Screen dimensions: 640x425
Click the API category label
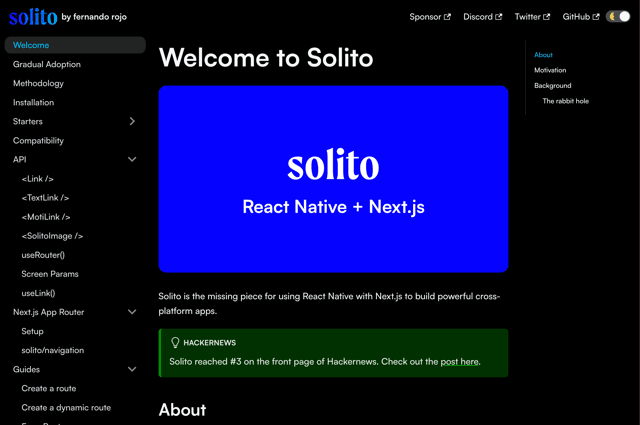coord(20,159)
